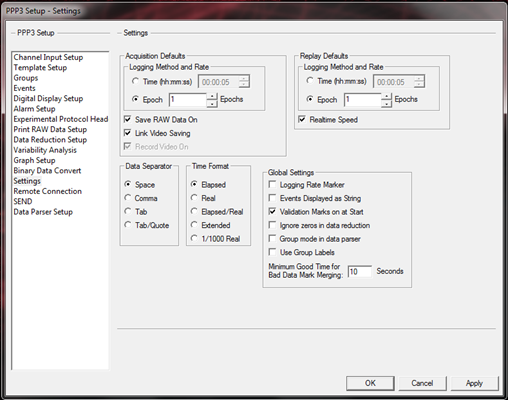Increase Acquisition Epochs with up arrow
This screenshot has height=400, width=508.
pos(212,97)
